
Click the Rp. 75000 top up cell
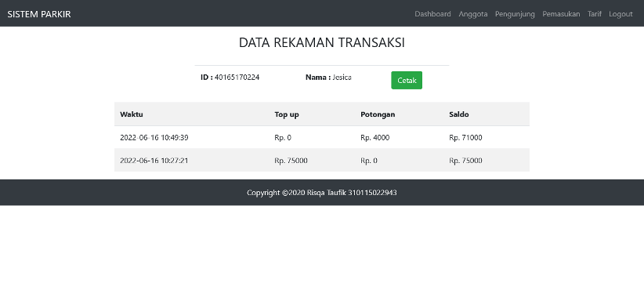point(291,160)
